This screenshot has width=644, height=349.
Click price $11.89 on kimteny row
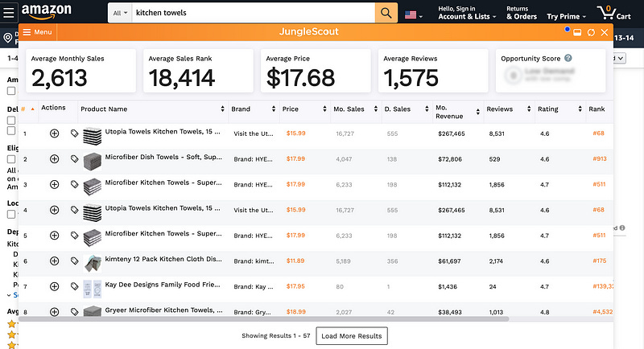[x=295, y=261]
